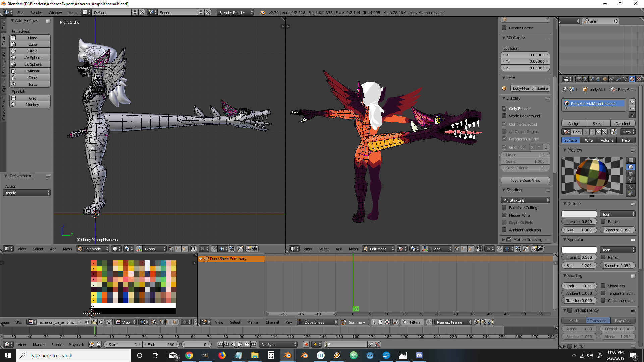Jump to the first frame in timeline
The image size is (644, 362).
[x=220, y=344]
